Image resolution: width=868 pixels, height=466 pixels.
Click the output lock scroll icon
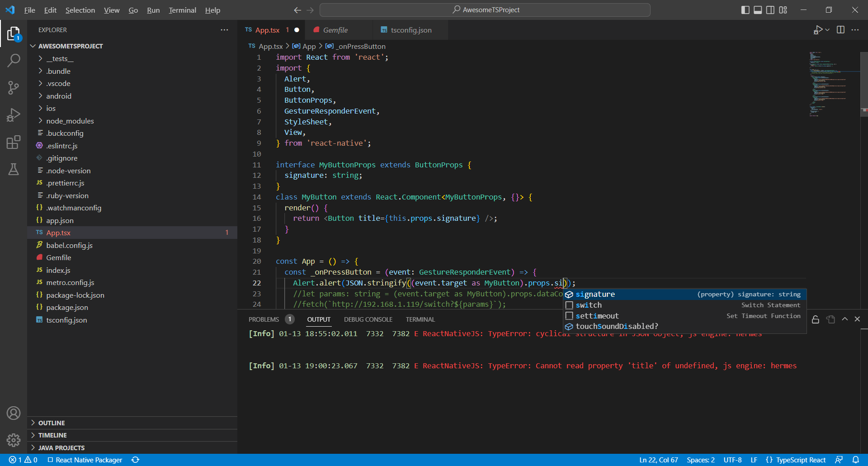pyautogui.click(x=816, y=319)
